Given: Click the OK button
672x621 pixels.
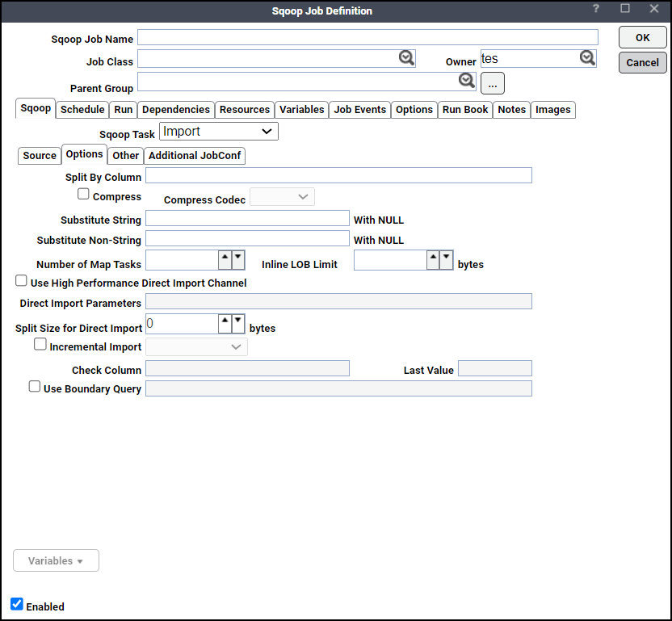Looking at the screenshot, I should click(642, 37).
